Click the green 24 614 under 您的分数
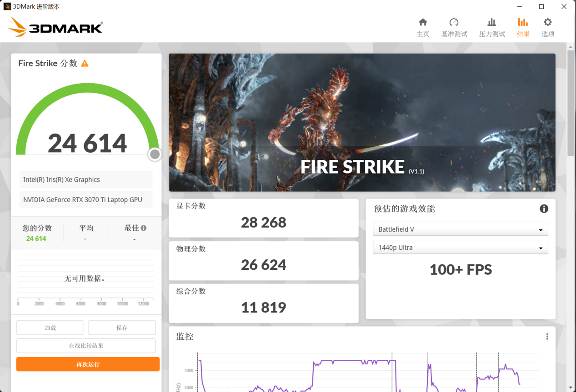The width and height of the screenshot is (576, 392). (x=36, y=238)
